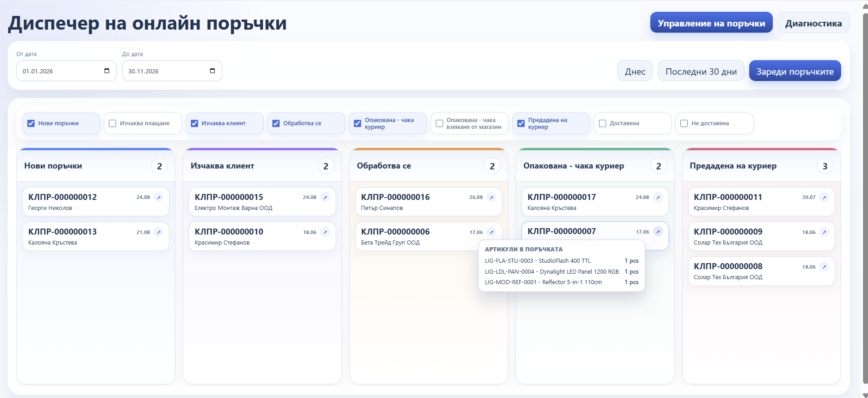Select order card КЛПР-000000017
The width and height of the screenshot is (868, 398).
595,202
